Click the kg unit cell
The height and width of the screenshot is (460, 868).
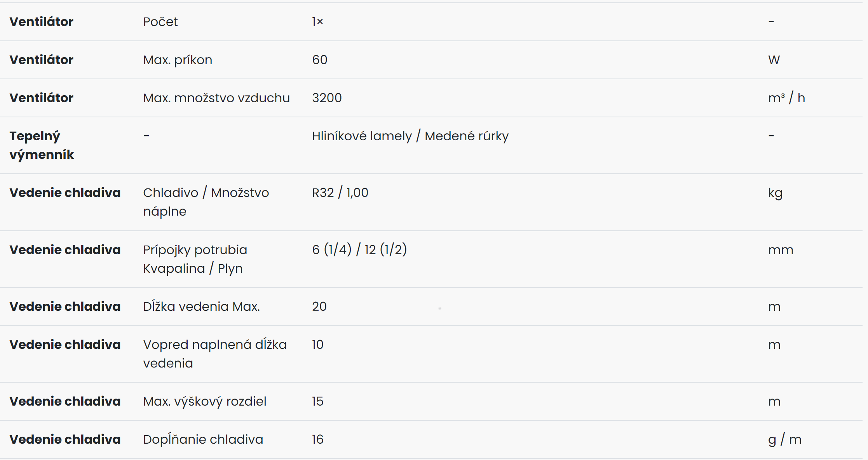pos(775,193)
